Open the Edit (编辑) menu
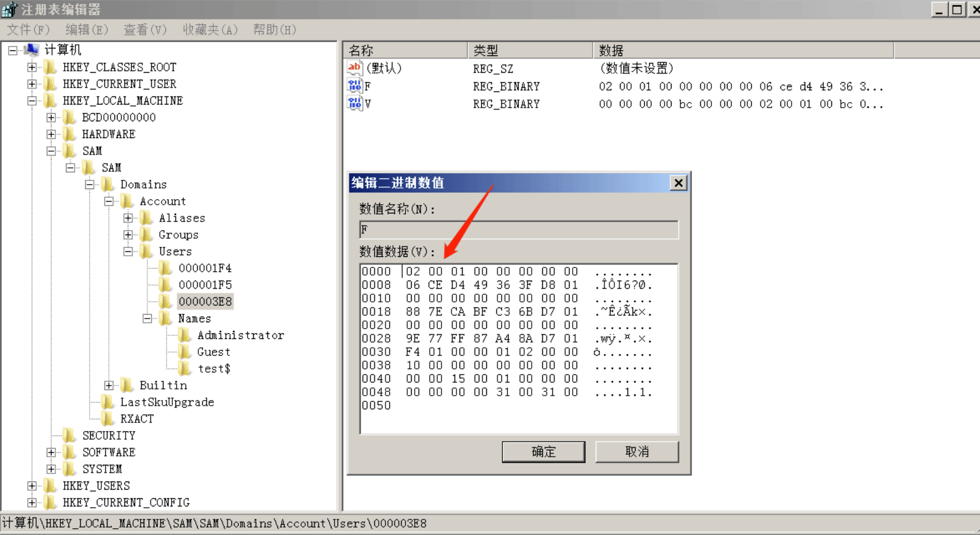 click(x=87, y=29)
